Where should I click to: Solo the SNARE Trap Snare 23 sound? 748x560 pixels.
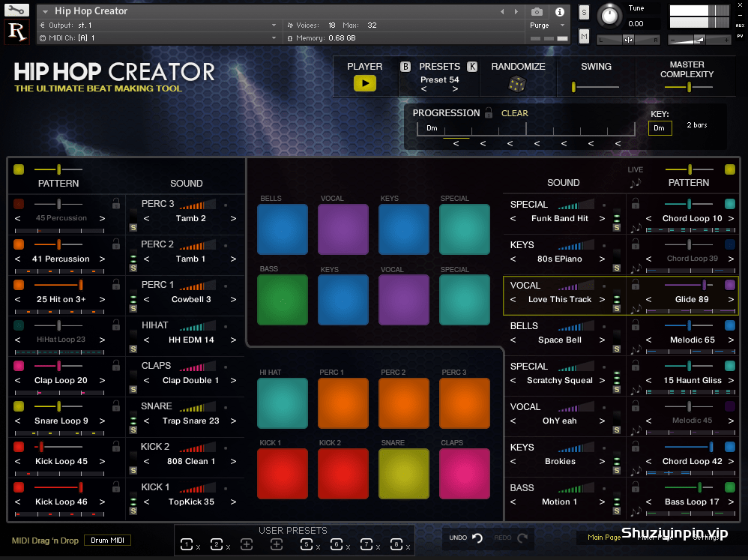point(133,430)
